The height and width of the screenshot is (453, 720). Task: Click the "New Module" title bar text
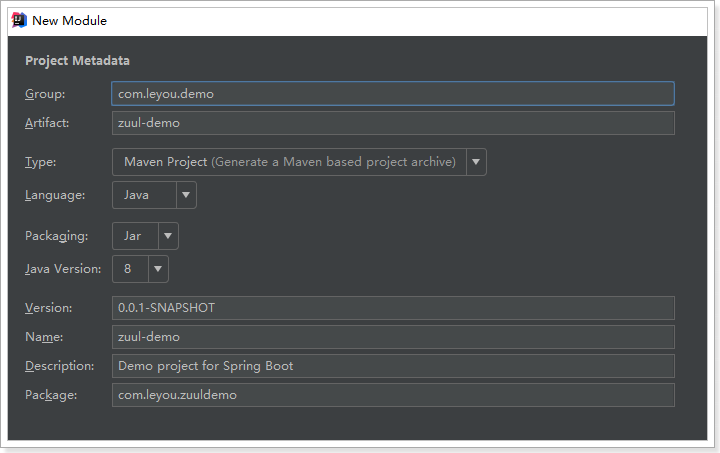pos(69,20)
